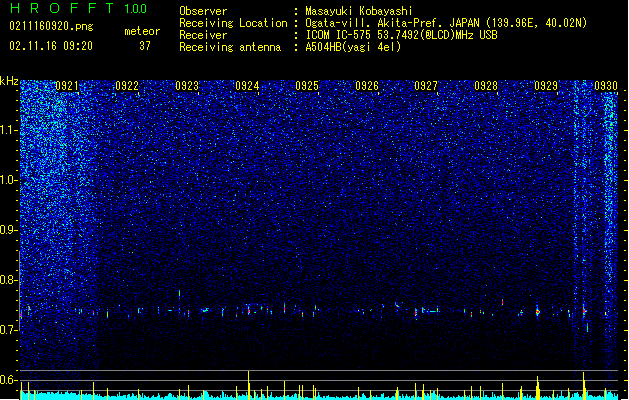Click the 0.7 kHz axis label

[9, 330]
